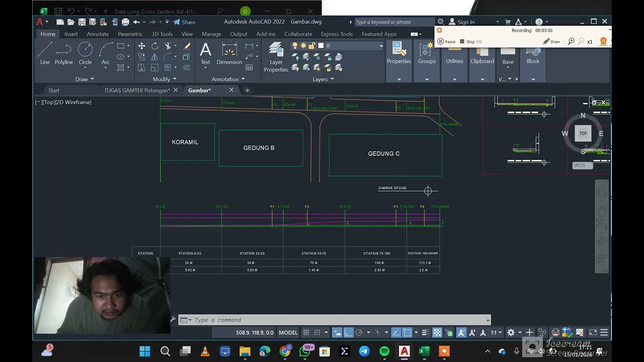Expand the Layers panel dropdown

323,79
